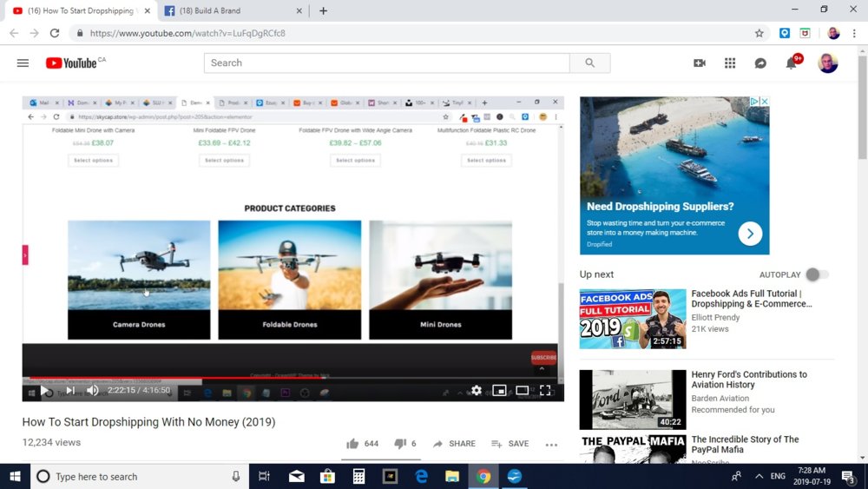Open more actions ellipsis under video
The image size is (868, 489).
tap(551, 444)
